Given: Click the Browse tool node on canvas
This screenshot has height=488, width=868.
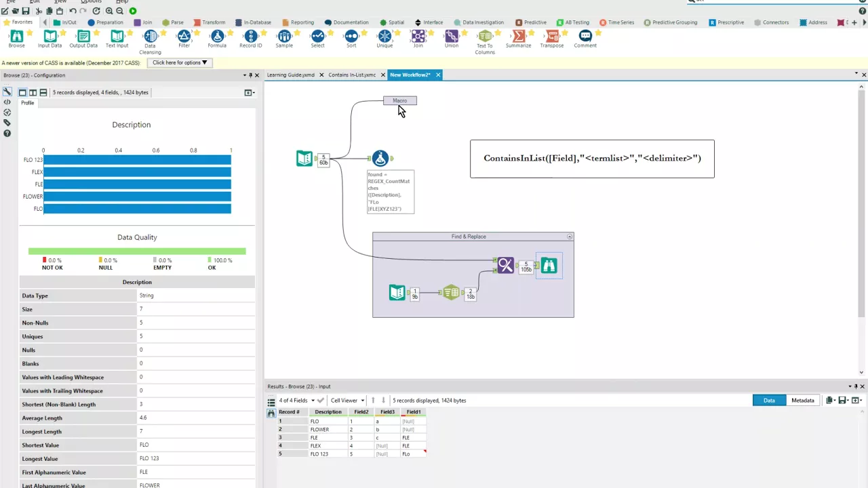Looking at the screenshot, I should [549, 266].
